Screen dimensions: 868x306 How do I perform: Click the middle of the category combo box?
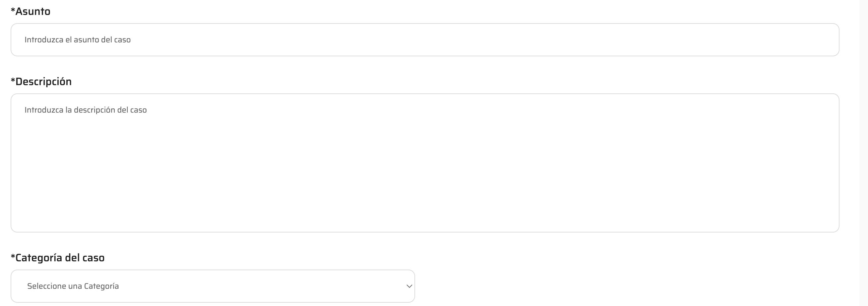tap(212, 286)
